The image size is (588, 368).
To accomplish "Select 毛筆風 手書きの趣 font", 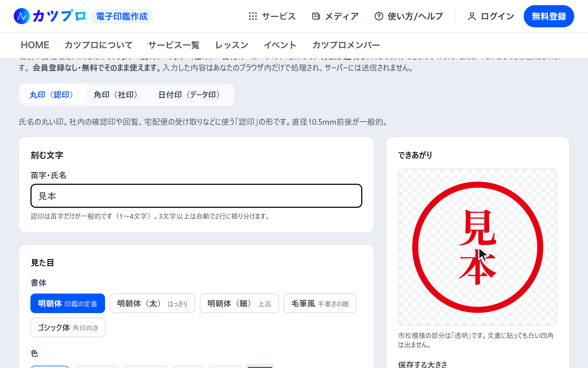I will tap(320, 303).
